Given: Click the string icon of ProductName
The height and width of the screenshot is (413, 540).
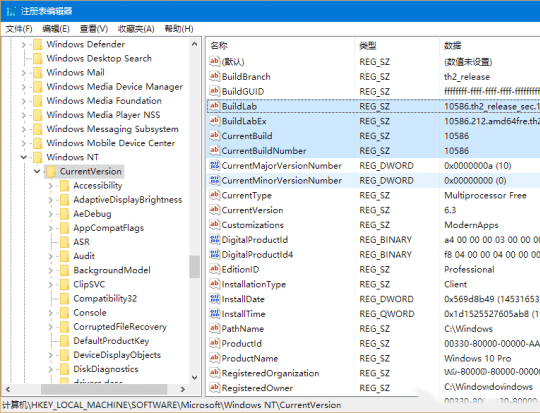Looking at the screenshot, I should coord(214,358).
